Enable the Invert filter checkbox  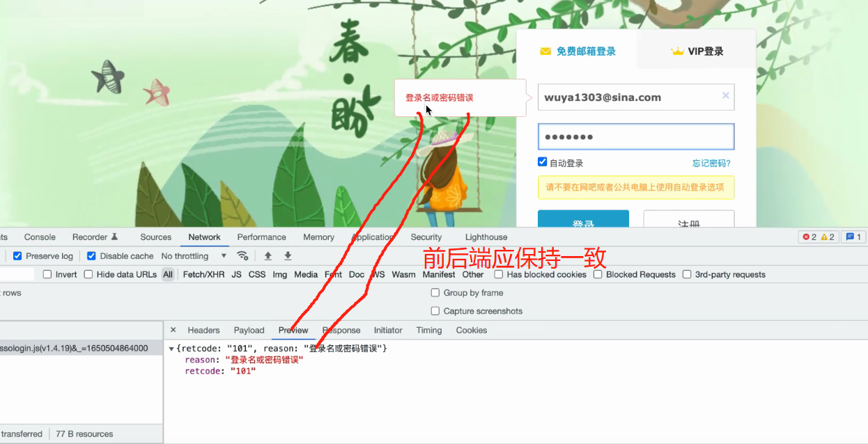tap(47, 274)
